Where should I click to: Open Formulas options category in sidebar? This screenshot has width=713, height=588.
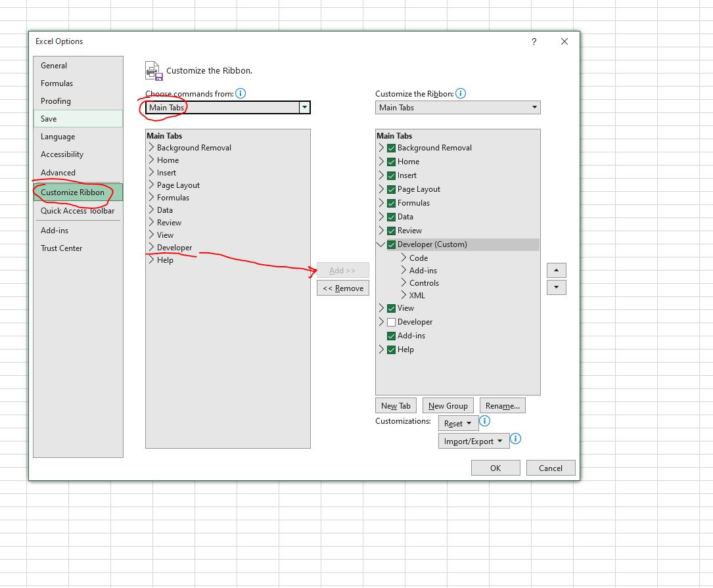click(78, 83)
